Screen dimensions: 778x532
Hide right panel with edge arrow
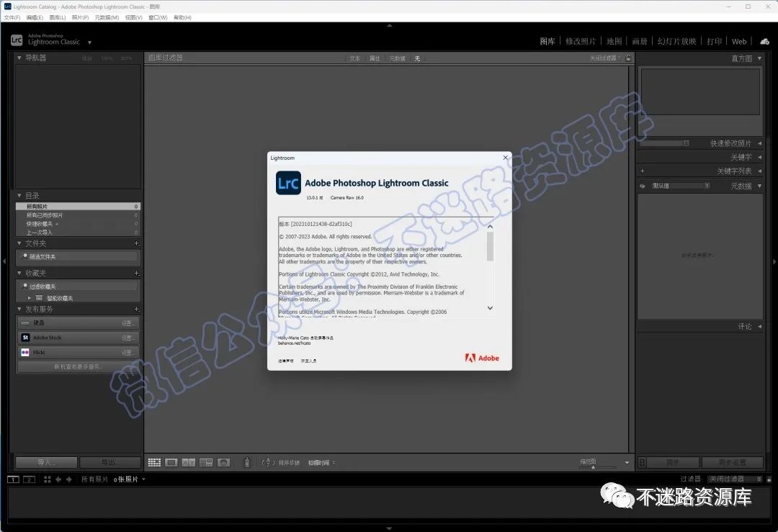774,261
